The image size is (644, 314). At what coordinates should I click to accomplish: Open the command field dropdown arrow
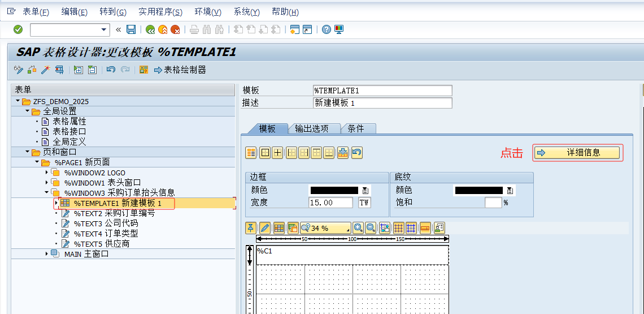(103, 29)
